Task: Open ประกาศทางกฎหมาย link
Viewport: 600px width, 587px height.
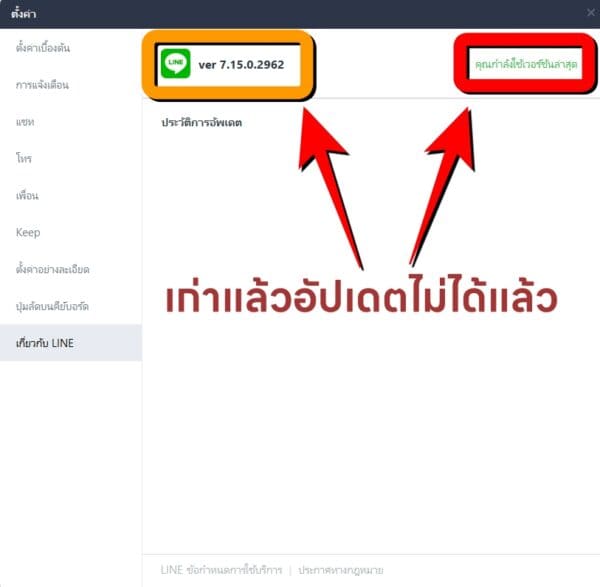Action: point(341,570)
